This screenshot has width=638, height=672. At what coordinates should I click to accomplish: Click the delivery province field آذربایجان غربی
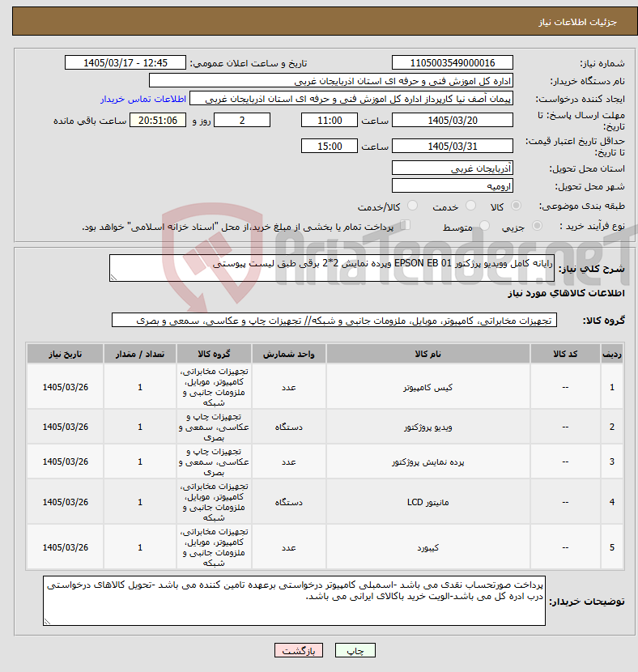453,168
